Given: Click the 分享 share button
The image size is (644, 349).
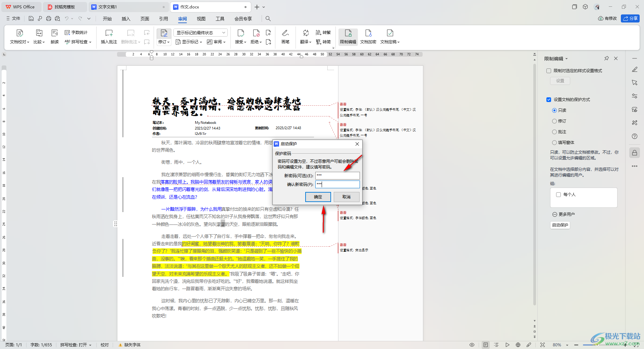Looking at the screenshot, I should tap(630, 18).
